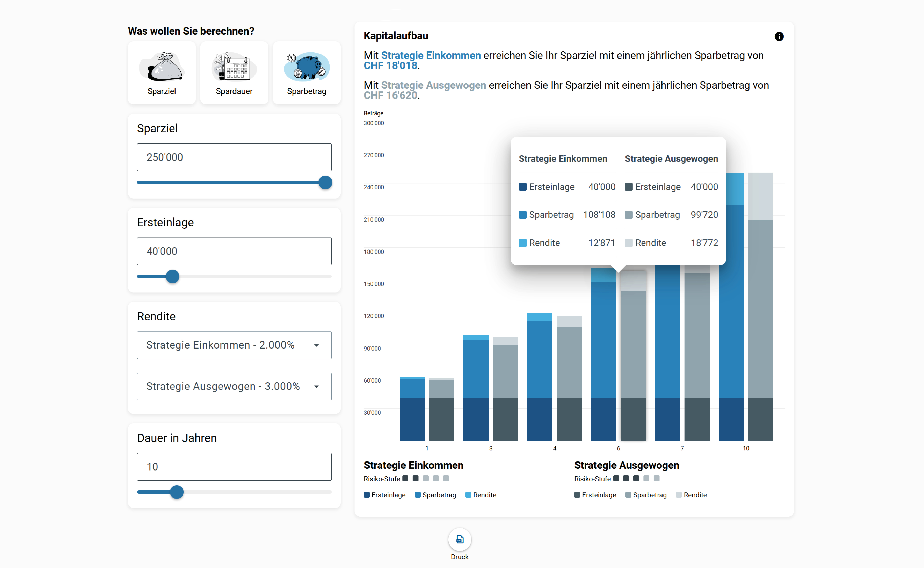Click the Dauer in Jahren input field
This screenshot has width=924, height=568.
[234, 467]
